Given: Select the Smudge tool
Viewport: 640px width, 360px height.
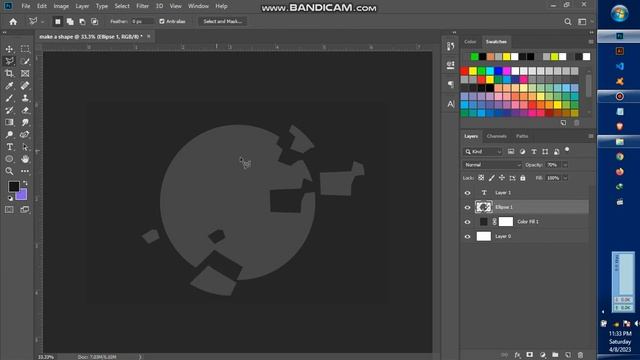Looking at the screenshot, I should point(25,122).
